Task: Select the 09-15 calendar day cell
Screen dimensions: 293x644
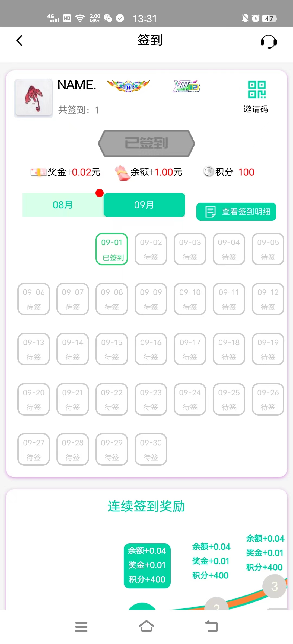Action: point(112,349)
